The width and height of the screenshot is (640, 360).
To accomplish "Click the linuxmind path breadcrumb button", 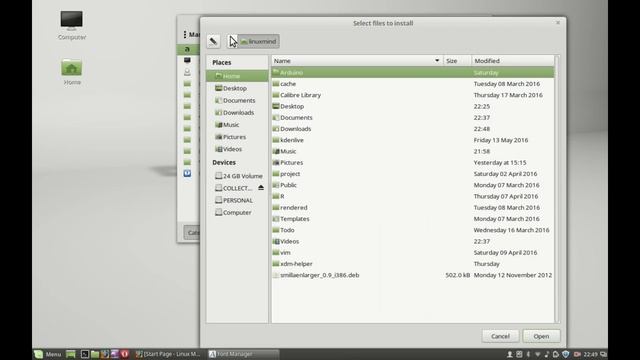I will point(258,41).
